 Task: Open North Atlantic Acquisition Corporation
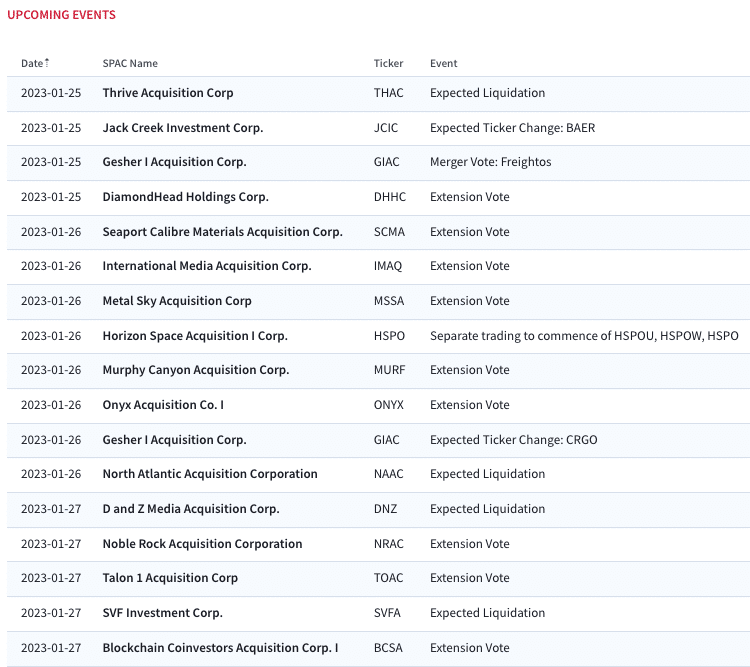pos(210,474)
